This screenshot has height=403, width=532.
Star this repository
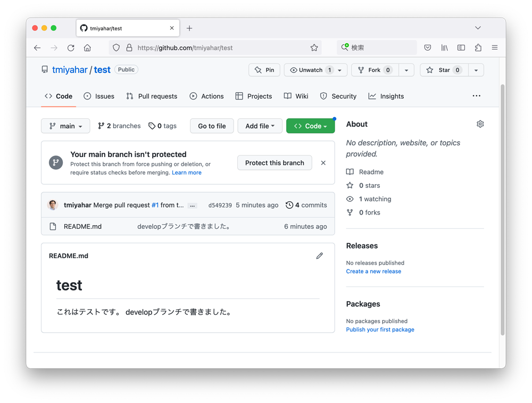tap(444, 70)
